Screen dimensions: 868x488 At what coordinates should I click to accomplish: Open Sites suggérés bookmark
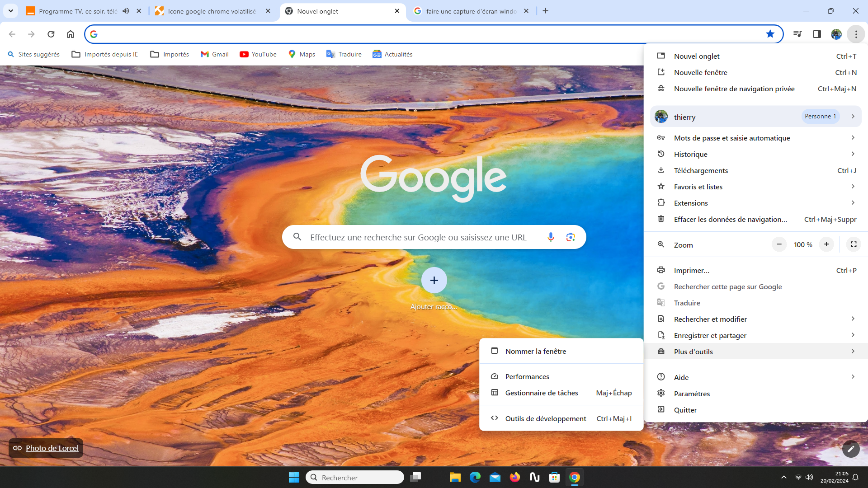pos(34,54)
